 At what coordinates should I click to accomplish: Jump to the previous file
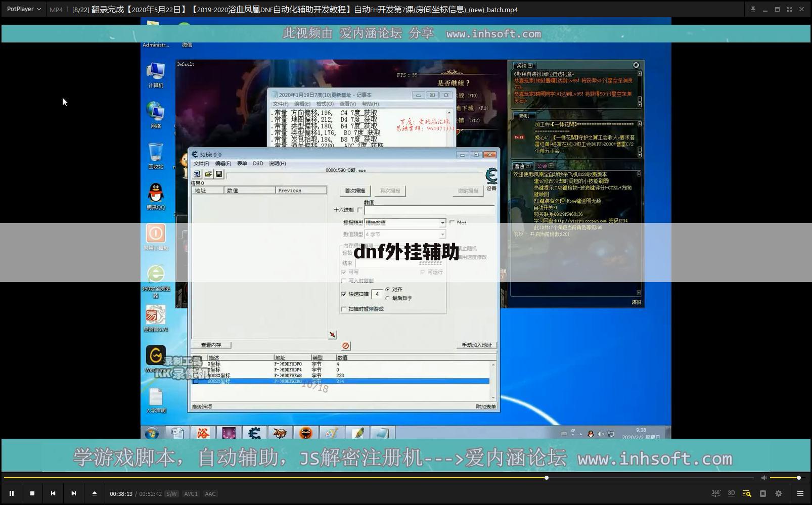click(x=53, y=493)
